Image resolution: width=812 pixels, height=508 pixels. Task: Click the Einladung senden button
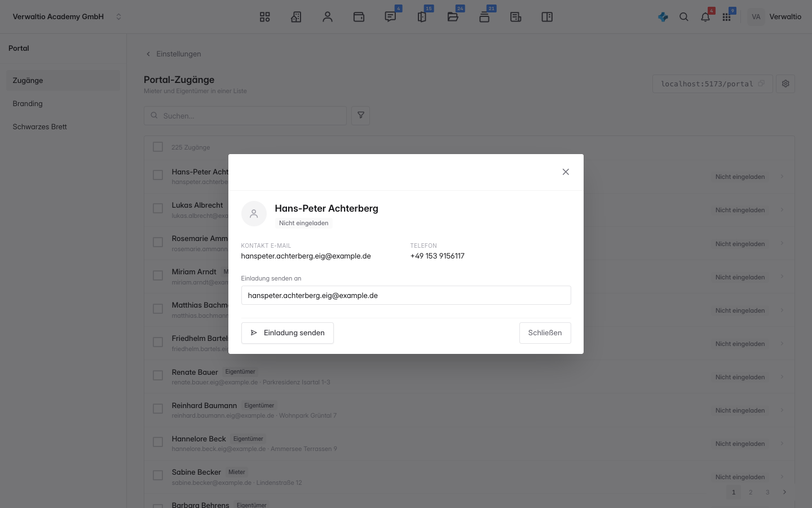pos(288,333)
